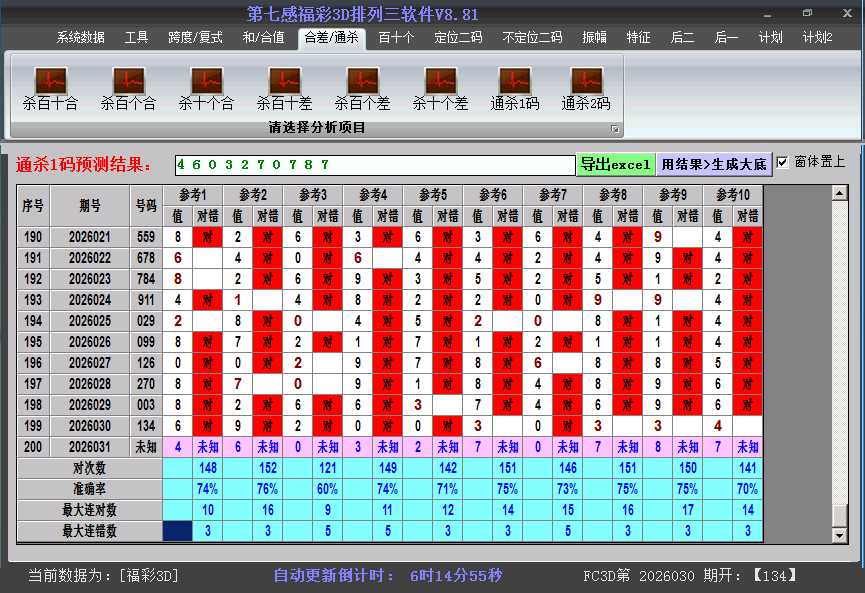
Task: Select the 参考1 column header
Action: pos(194,194)
